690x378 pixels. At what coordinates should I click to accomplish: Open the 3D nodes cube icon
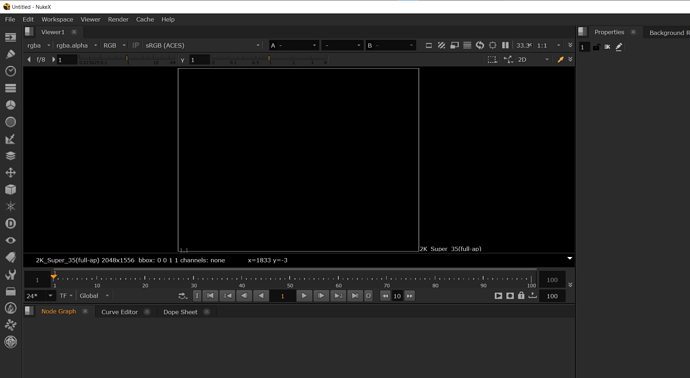11,189
